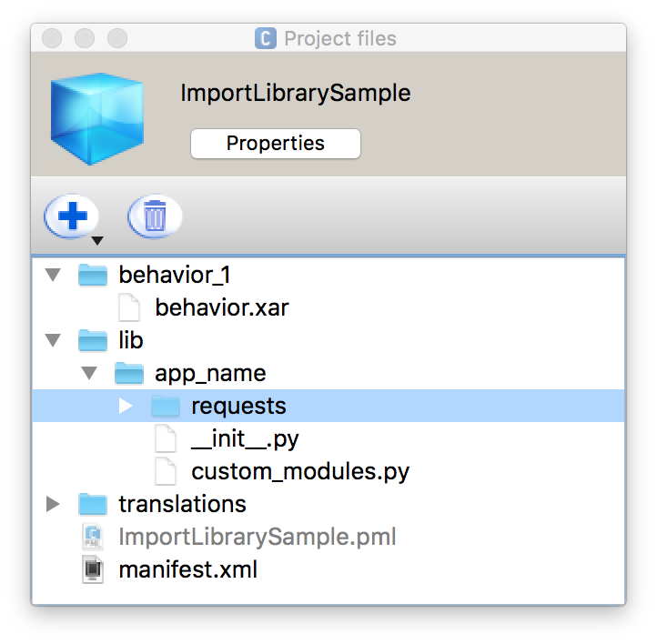Screen dimensions: 657x644
Task: Click the manifest.xml file icon
Action: pyautogui.click(x=93, y=569)
